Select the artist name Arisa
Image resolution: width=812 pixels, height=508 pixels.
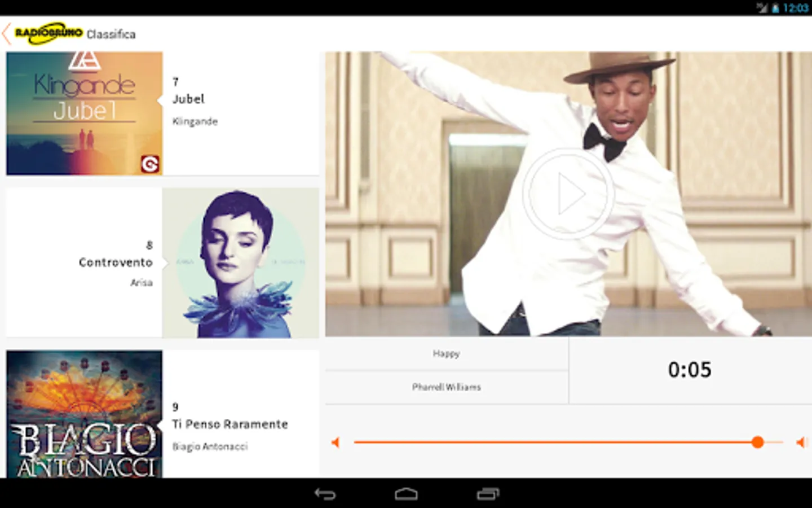click(x=142, y=283)
